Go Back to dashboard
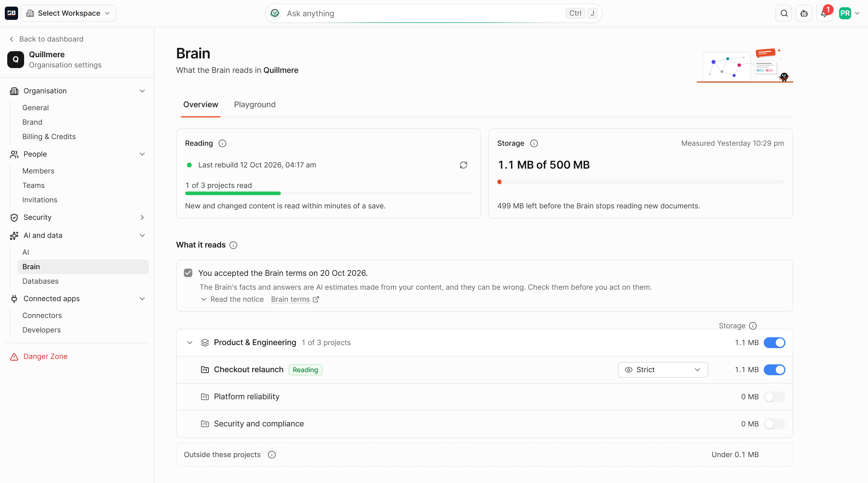The height and width of the screenshot is (483, 868). coord(46,39)
